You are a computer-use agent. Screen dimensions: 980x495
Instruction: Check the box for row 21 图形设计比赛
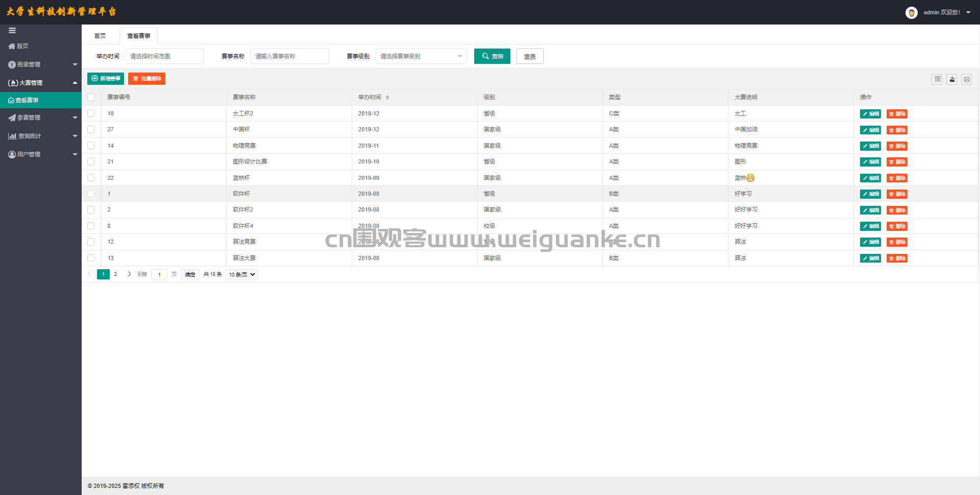(x=91, y=161)
